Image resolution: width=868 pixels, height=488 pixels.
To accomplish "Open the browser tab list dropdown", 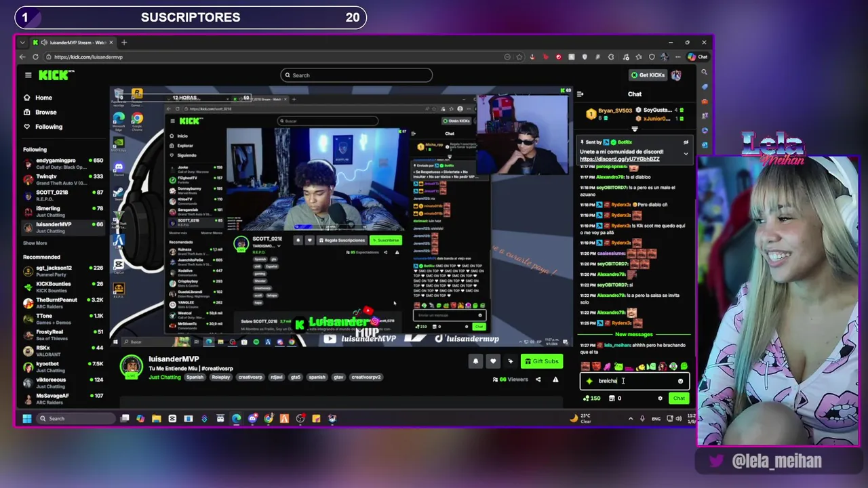I will pyautogui.click(x=22, y=42).
